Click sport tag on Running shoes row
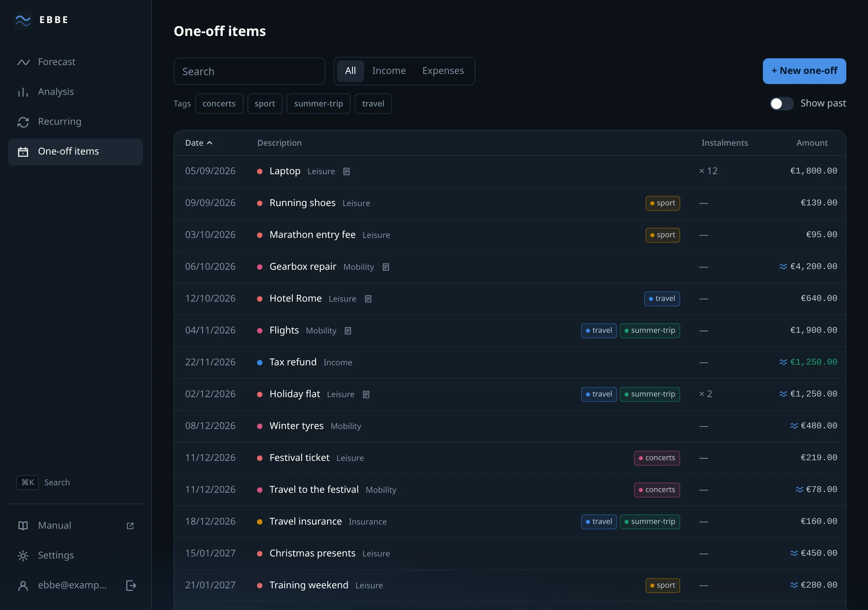The width and height of the screenshot is (868, 610). click(662, 203)
